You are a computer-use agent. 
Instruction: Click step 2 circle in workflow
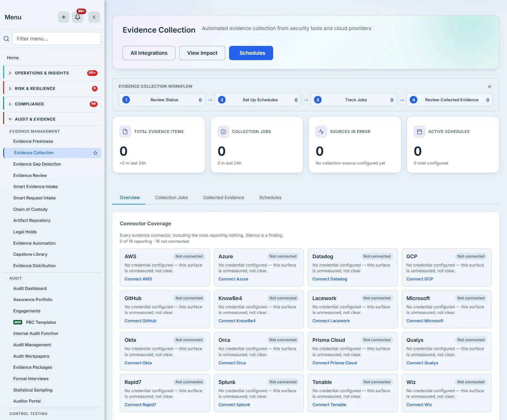coord(222,100)
